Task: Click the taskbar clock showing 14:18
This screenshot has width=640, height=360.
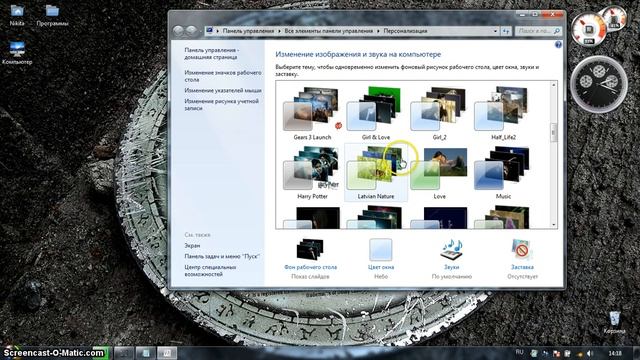Action: click(615, 353)
